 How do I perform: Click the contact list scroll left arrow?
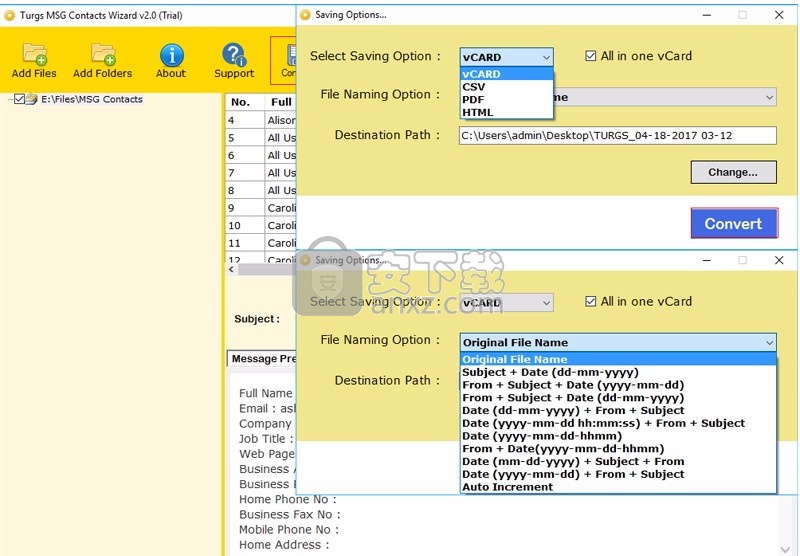click(232, 269)
